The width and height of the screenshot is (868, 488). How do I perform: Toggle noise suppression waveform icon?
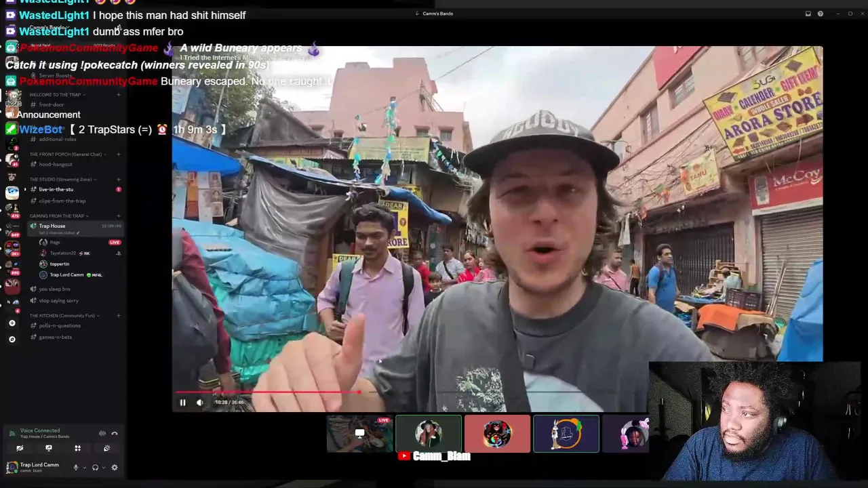(102, 433)
